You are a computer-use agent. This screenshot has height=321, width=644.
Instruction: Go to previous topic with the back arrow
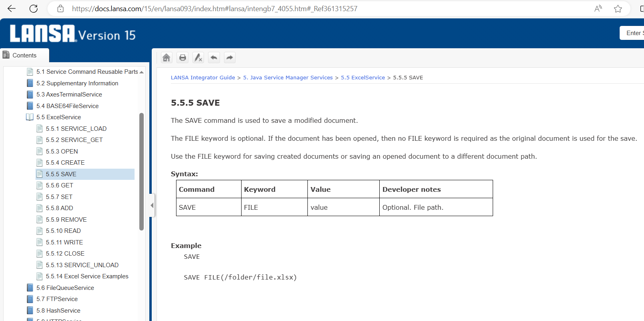pos(214,58)
